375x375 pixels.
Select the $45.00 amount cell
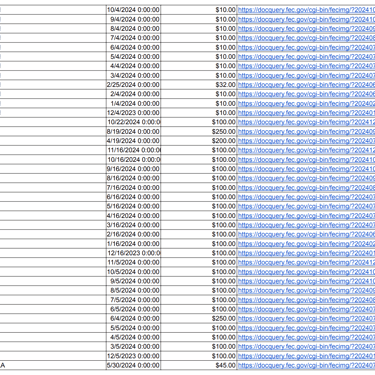(199, 365)
